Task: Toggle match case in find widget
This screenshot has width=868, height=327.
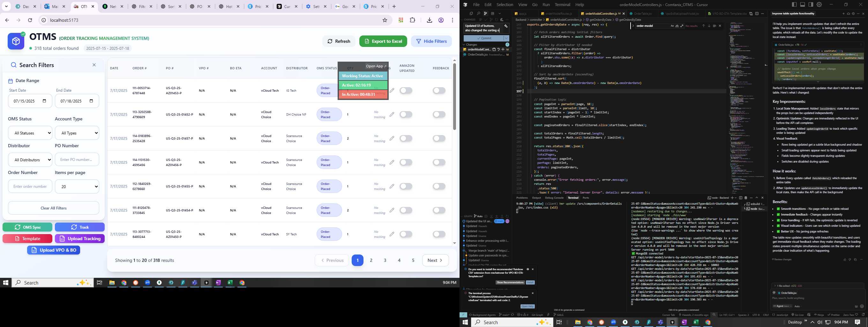Action: pyautogui.click(x=672, y=26)
